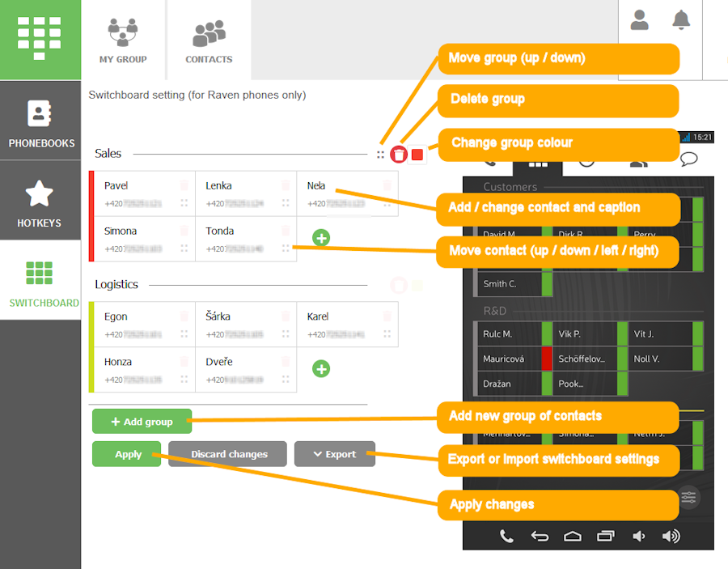Image resolution: width=728 pixels, height=569 pixels.
Task: Open My Group tab
Action: coord(123,40)
